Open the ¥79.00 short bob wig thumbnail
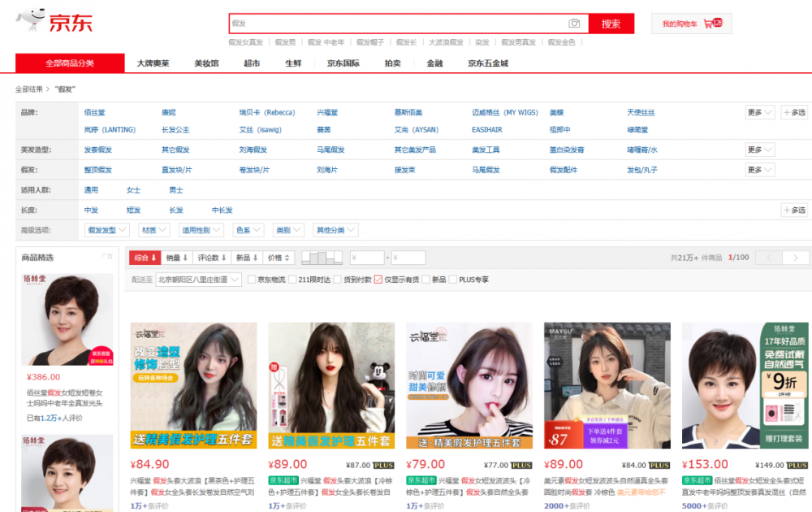The image size is (812, 512). [469, 385]
